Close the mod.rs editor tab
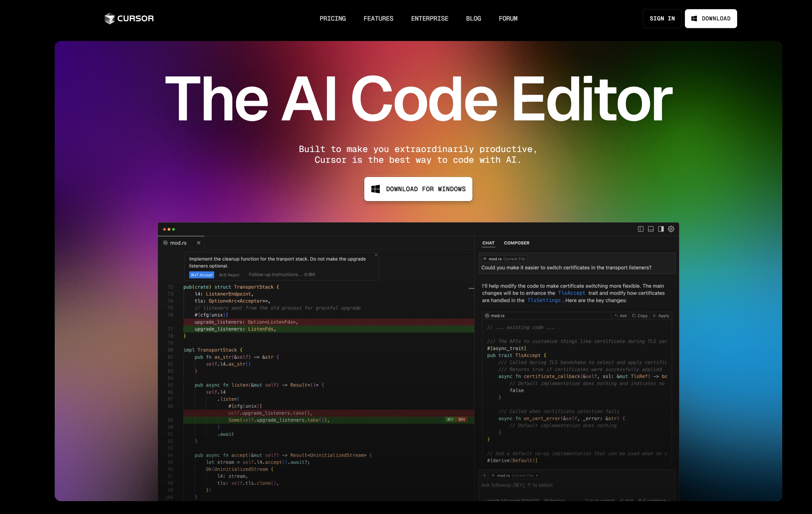The height and width of the screenshot is (514, 812). click(199, 243)
